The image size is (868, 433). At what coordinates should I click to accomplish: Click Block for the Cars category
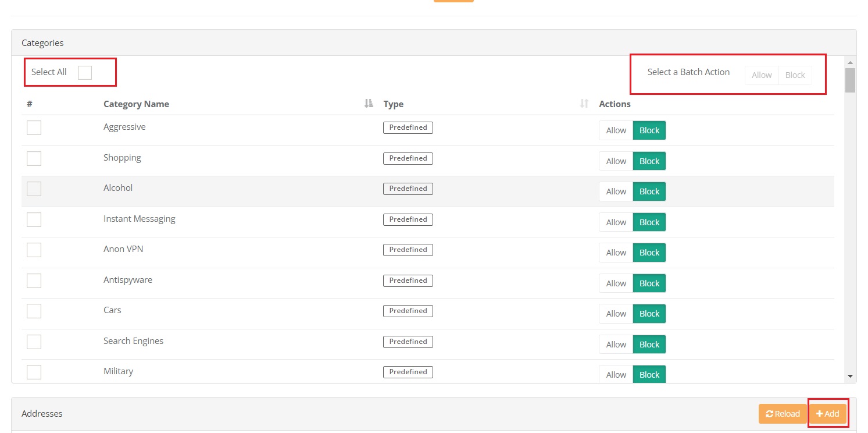649,314
